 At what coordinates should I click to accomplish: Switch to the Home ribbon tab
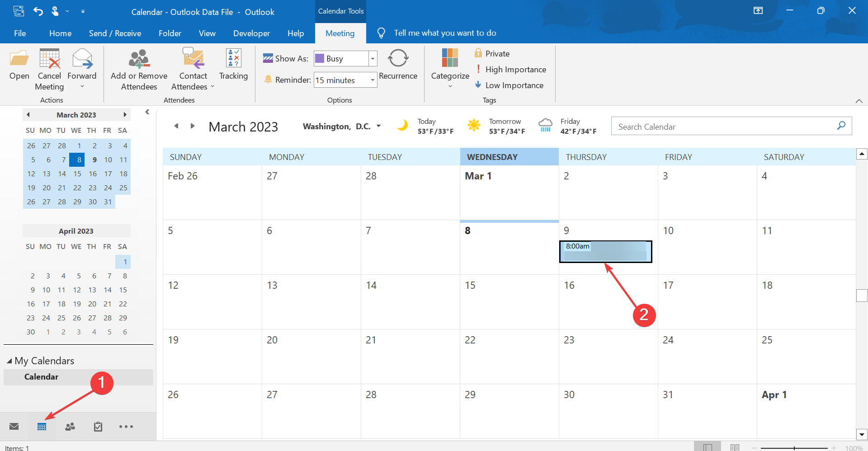[x=60, y=33]
